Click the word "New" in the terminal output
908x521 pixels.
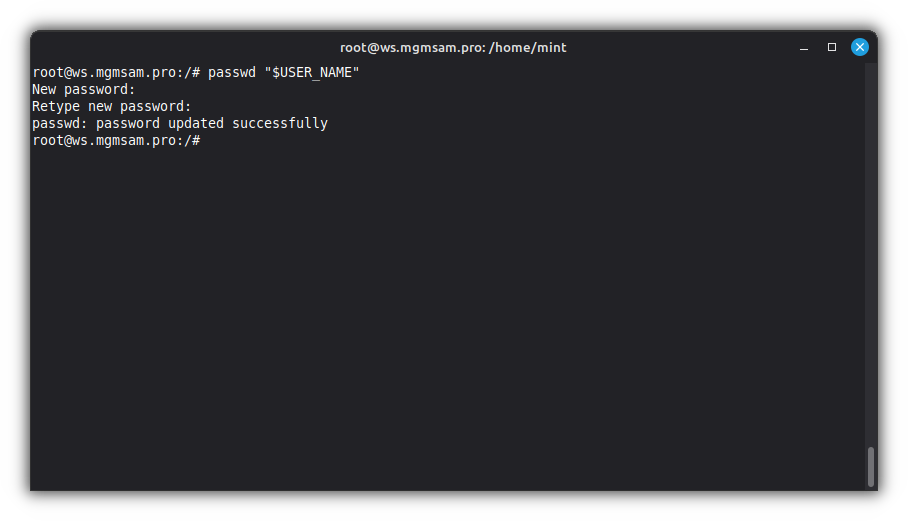44,90
